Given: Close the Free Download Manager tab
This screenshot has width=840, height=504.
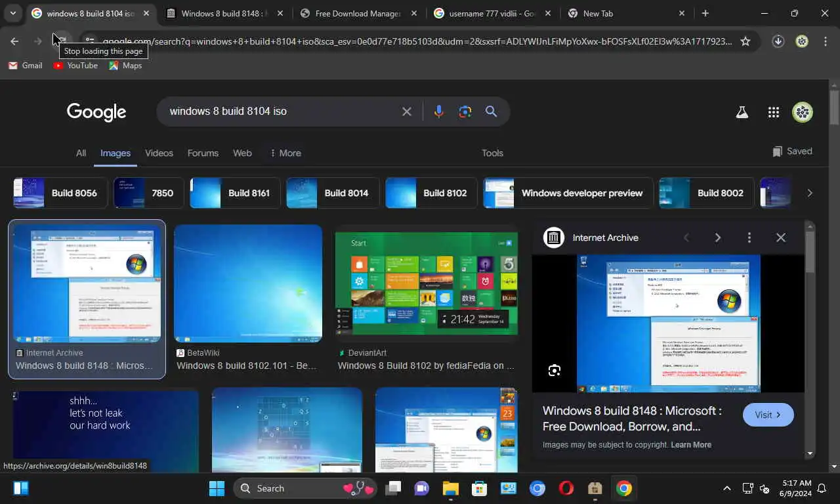Looking at the screenshot, I should [x=414, y=13].
